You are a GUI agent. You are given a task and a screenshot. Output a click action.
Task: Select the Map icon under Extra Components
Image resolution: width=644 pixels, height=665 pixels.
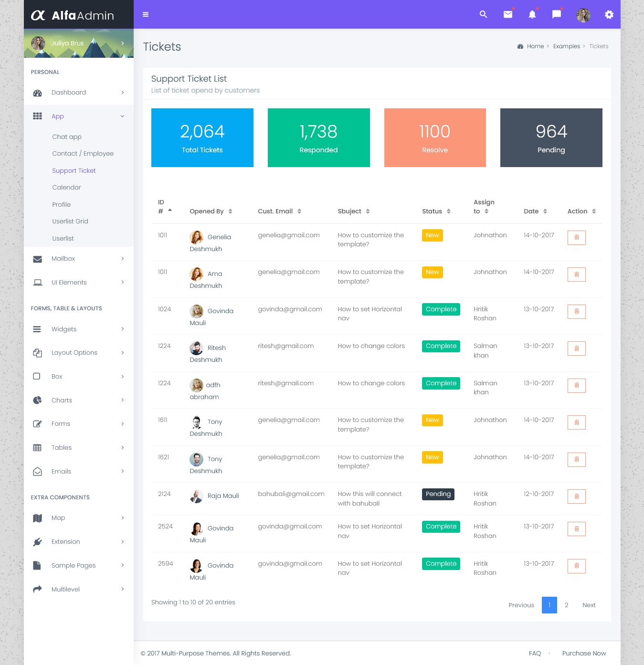click(x=37, y=518)
